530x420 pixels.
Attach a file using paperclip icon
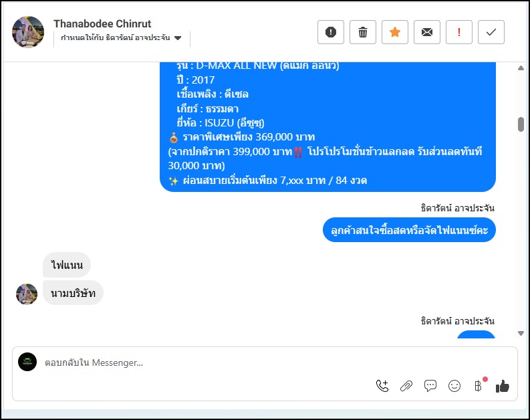406,386
